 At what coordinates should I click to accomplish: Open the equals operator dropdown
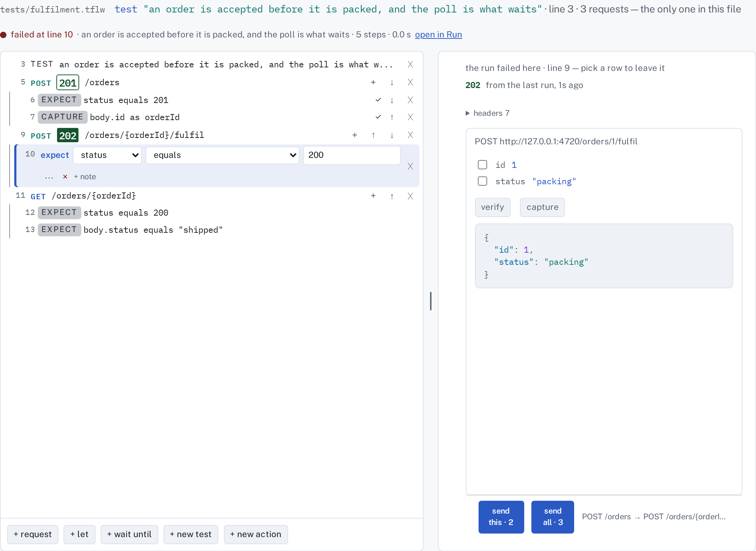click(223, 155)
